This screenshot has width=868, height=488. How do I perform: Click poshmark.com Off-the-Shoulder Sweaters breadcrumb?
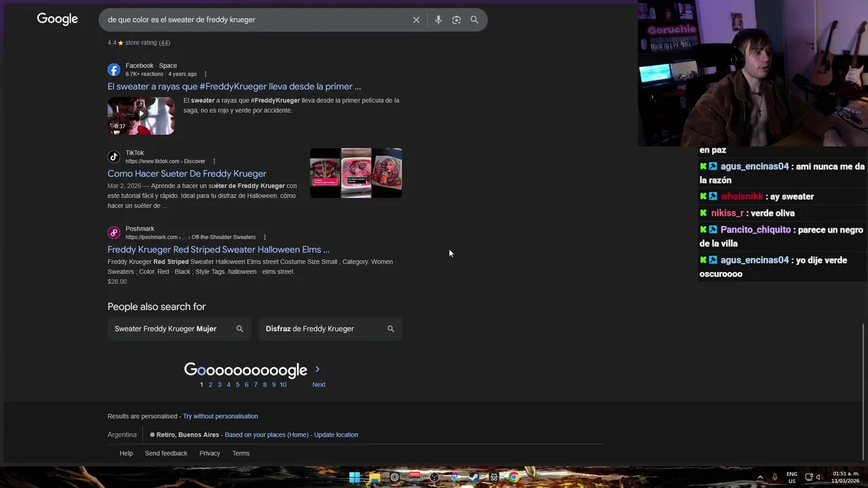pyautogui.click(x=191, y=237)
